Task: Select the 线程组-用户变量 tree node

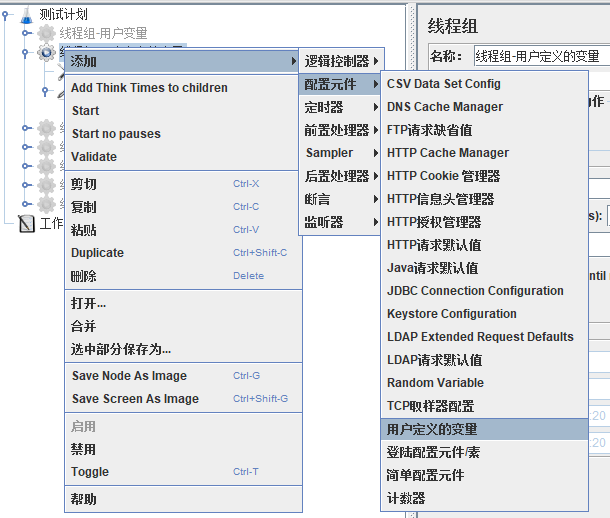Action: tap(103, 33)
